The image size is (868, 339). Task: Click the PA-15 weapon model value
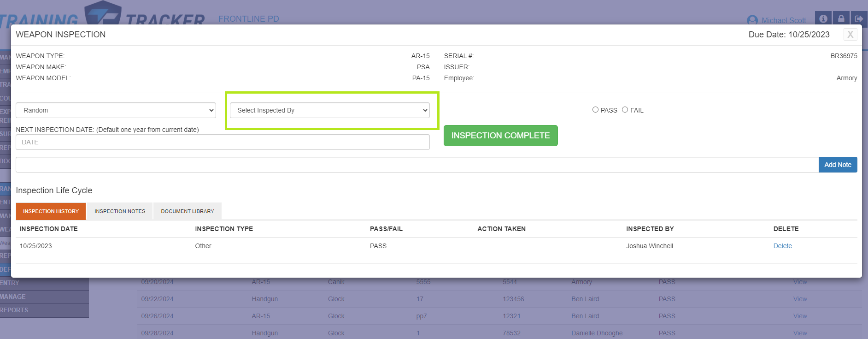421,78
